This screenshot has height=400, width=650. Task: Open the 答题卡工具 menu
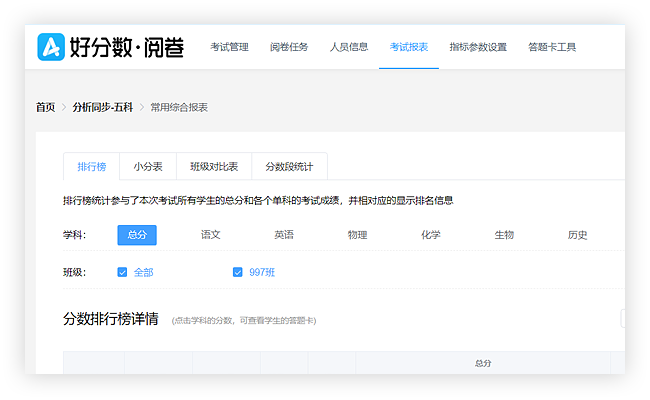coord(552,47)
